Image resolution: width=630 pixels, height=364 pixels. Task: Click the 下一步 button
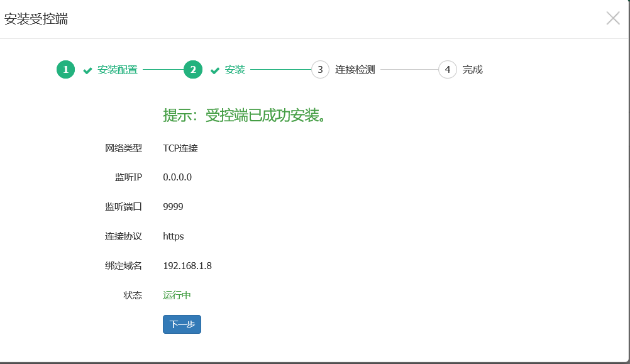pyautogui.click(x=182, y=324)
